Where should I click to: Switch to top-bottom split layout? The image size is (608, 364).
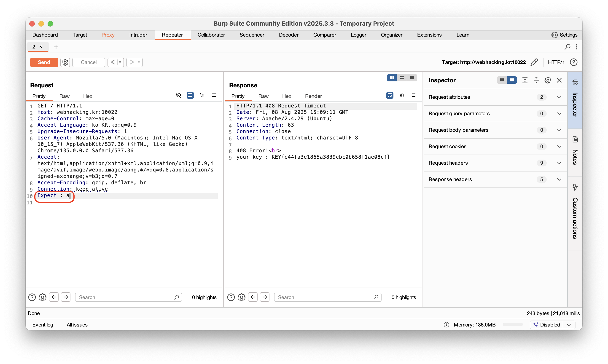pyautogui.click(x=402, y=78)
